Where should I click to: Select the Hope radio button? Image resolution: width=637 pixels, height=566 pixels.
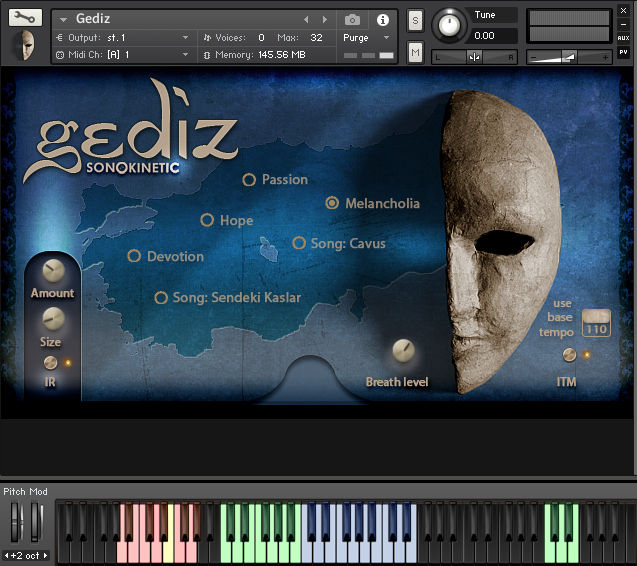(207, 220)
